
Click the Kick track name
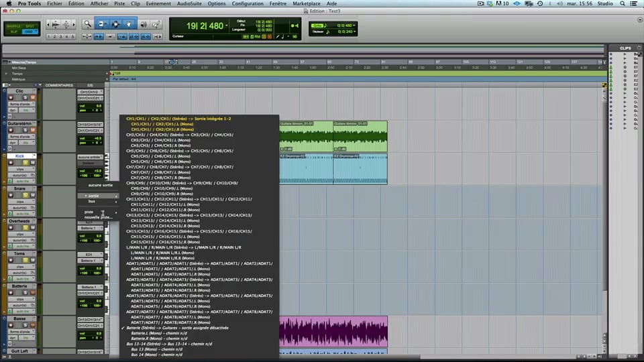pyautogui.click(x=19, y=156)
